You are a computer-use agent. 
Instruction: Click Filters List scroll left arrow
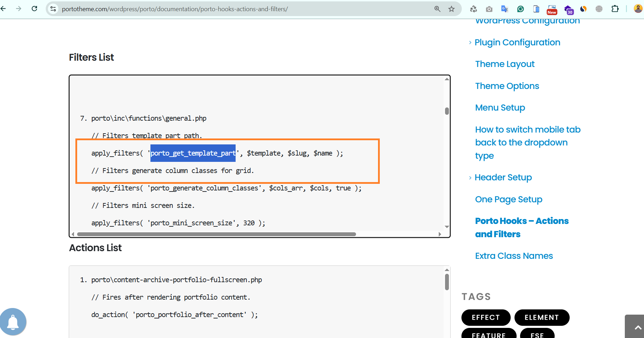click(x=73, y=234)
